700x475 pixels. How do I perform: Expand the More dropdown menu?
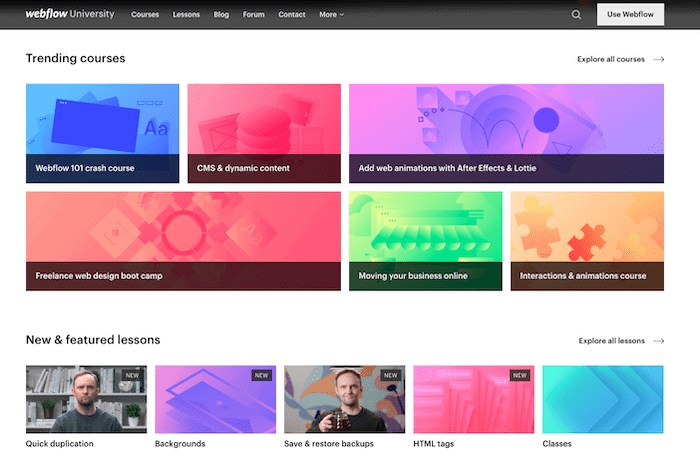[x=331, y=15]
